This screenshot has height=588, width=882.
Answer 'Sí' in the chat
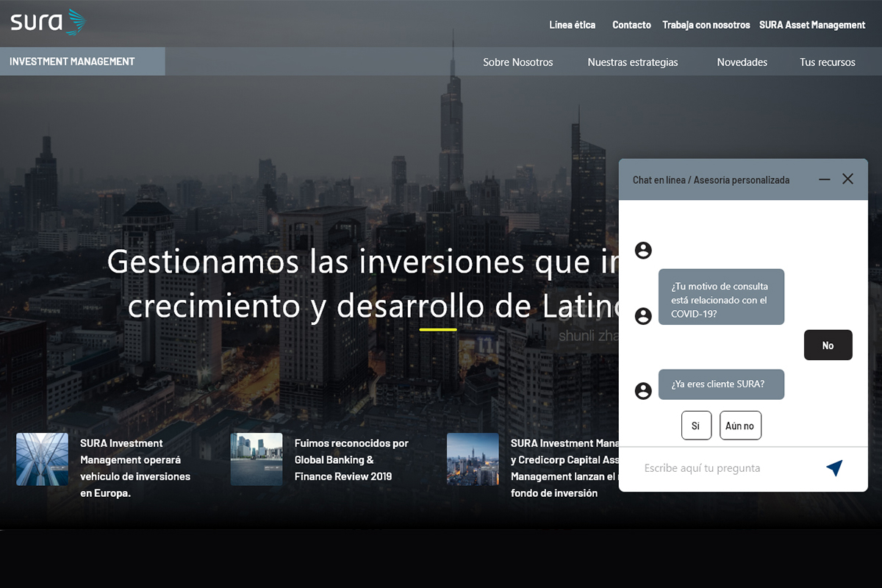(696, 426)
